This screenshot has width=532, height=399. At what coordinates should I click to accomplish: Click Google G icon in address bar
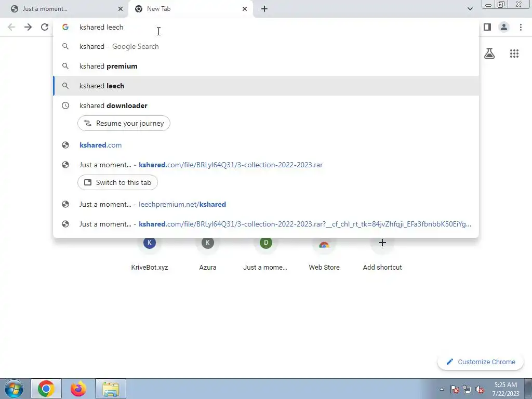coord(65,27)
